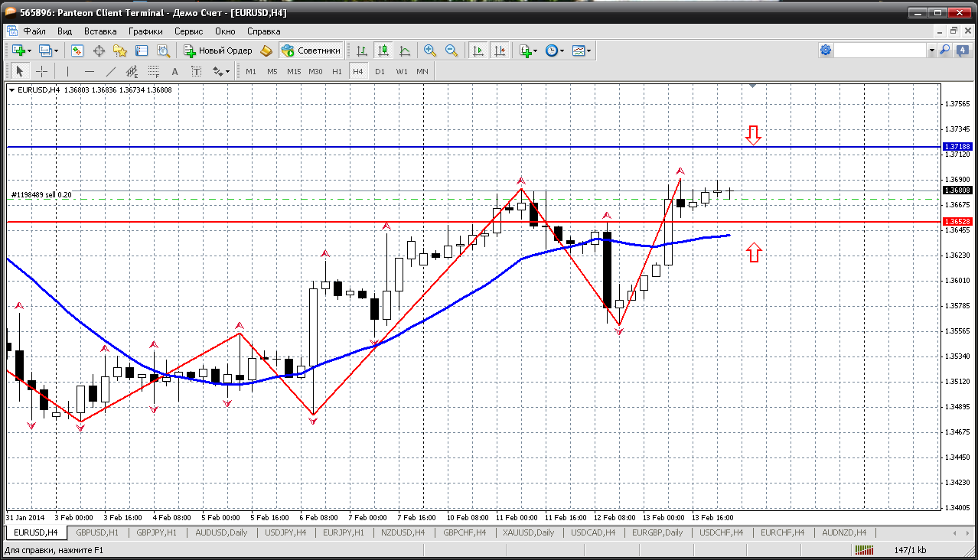This screenshot has width=978, height=560.
Task: Open the Market Watch window icon
Action: [x=77, y=50]
